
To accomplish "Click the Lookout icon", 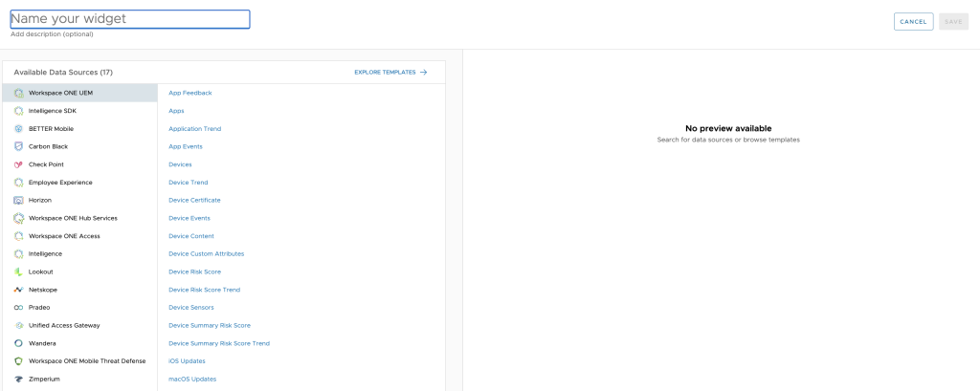I will click(x=19, y=272).
